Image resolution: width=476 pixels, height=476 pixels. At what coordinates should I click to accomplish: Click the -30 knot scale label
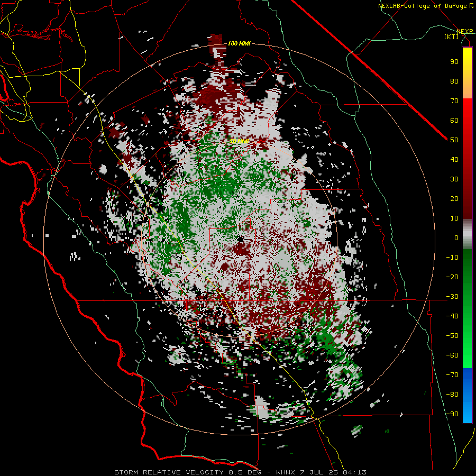tap(452, 297)
